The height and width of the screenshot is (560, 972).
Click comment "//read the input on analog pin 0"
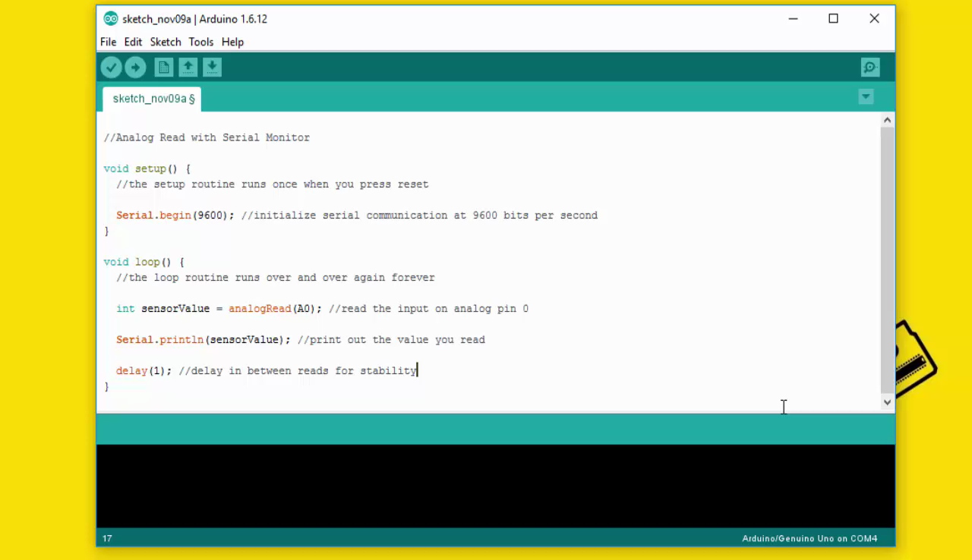click(429, 309)
